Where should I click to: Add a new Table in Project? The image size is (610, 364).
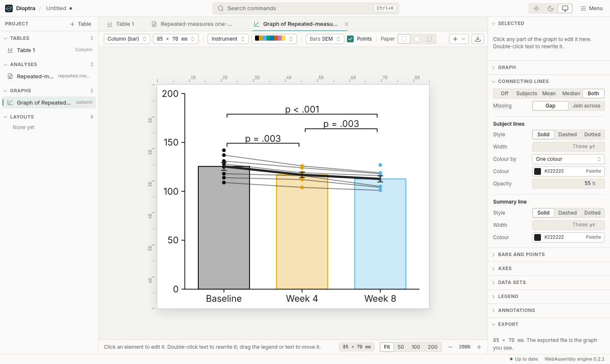coord(80,24)
